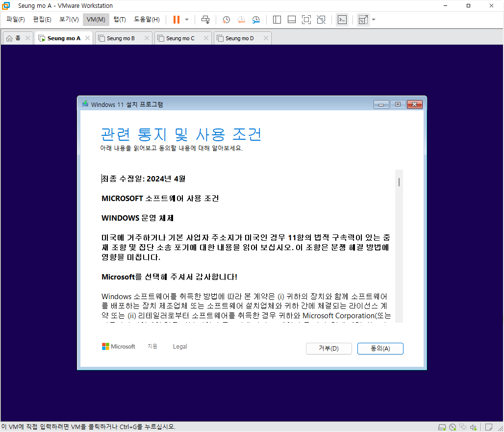
Task: Maximize the Windows 11 설치 프로그램 window
Action: pos(398,104)
